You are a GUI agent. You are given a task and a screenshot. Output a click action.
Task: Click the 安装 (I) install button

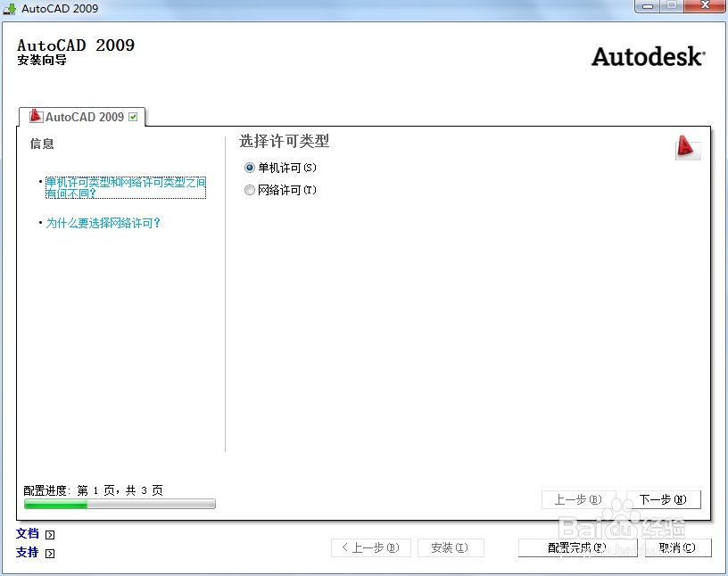click(451, 547)
